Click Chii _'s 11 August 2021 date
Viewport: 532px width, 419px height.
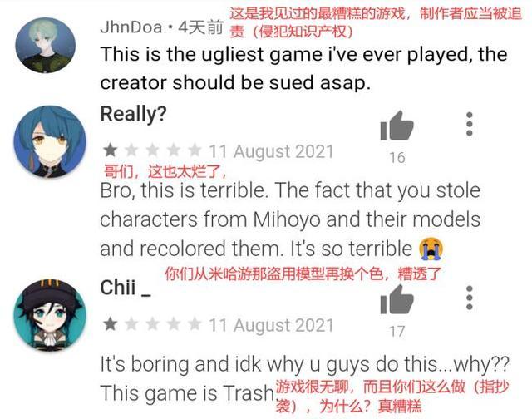pos(271,325)
